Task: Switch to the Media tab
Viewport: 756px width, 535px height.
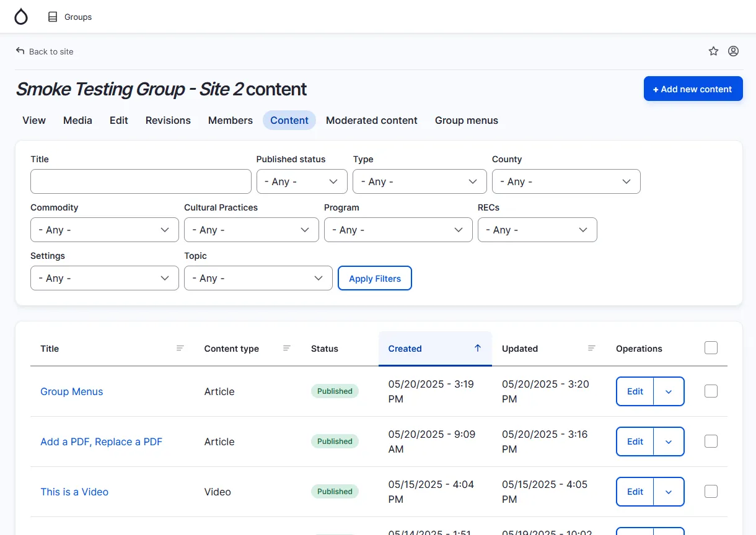Action: click(77, 120)
